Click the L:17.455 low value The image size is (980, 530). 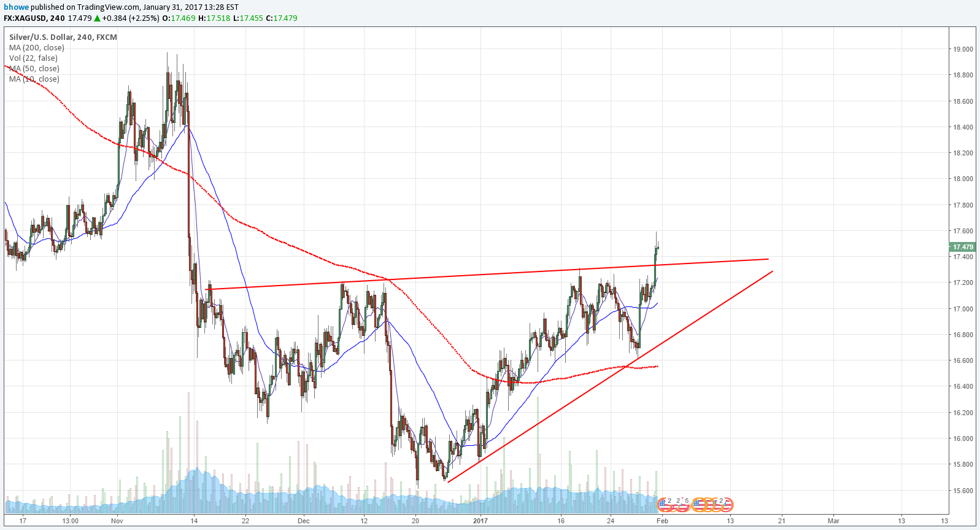[248, 18]
